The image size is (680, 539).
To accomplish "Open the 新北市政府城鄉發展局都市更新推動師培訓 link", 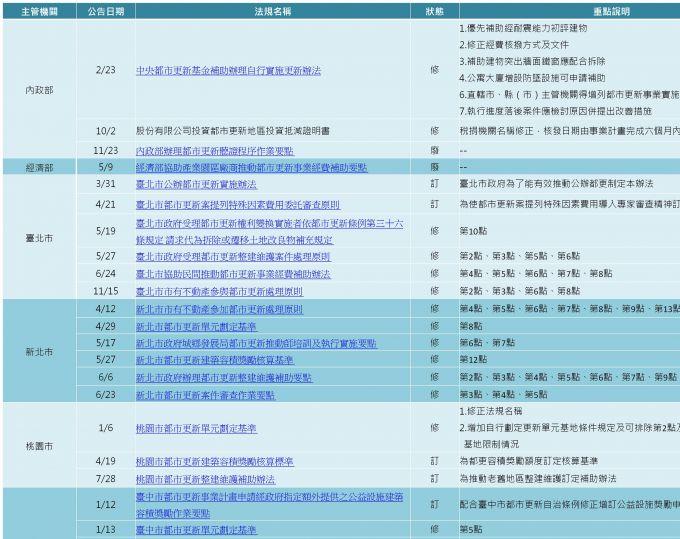I will (x=256, y=343).
